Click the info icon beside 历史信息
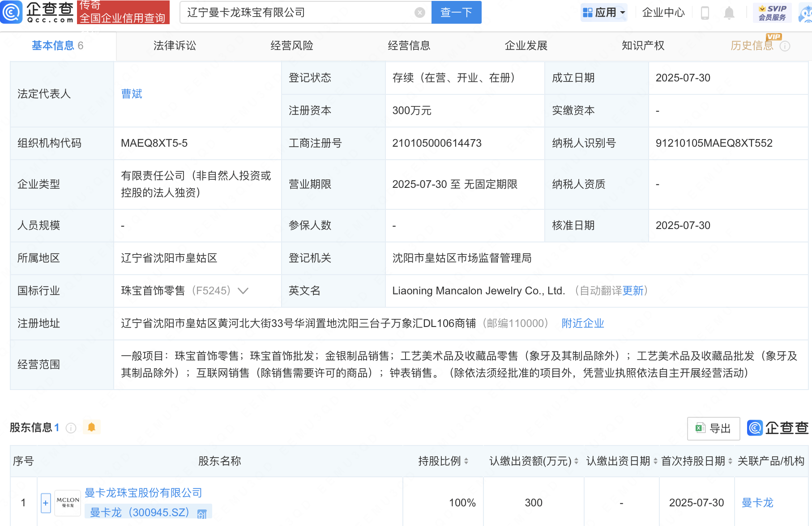The width and height of the screenshot is (812, 526). [786, 46]
